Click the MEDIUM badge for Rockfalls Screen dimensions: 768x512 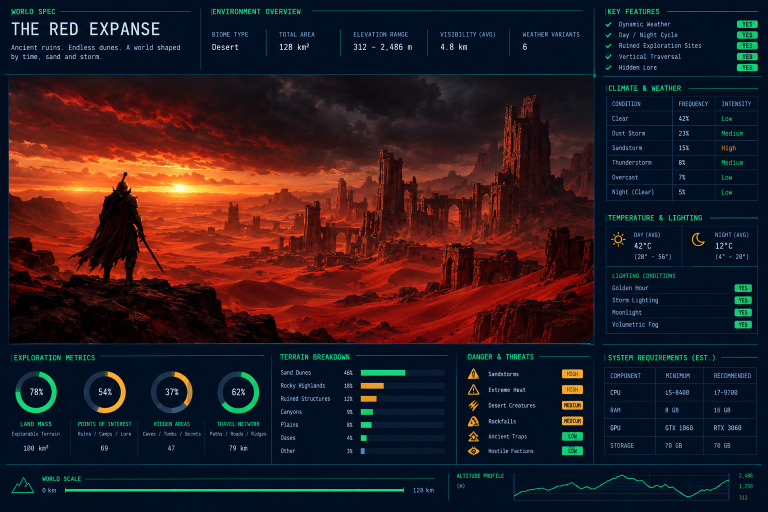coord(572,421)
